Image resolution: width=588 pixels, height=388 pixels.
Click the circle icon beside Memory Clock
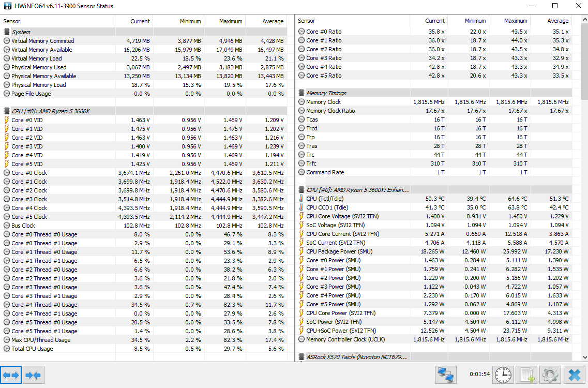click(301, 102)
